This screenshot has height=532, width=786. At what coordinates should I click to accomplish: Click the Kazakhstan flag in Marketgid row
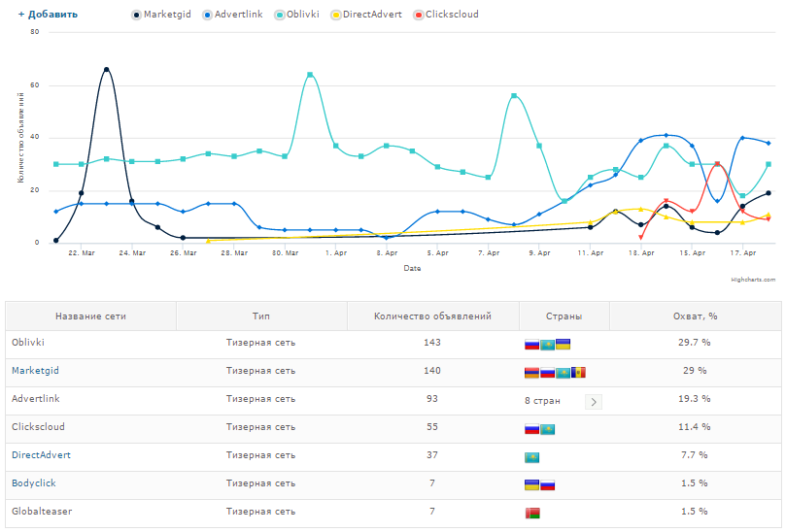click(x=563, y=373)
